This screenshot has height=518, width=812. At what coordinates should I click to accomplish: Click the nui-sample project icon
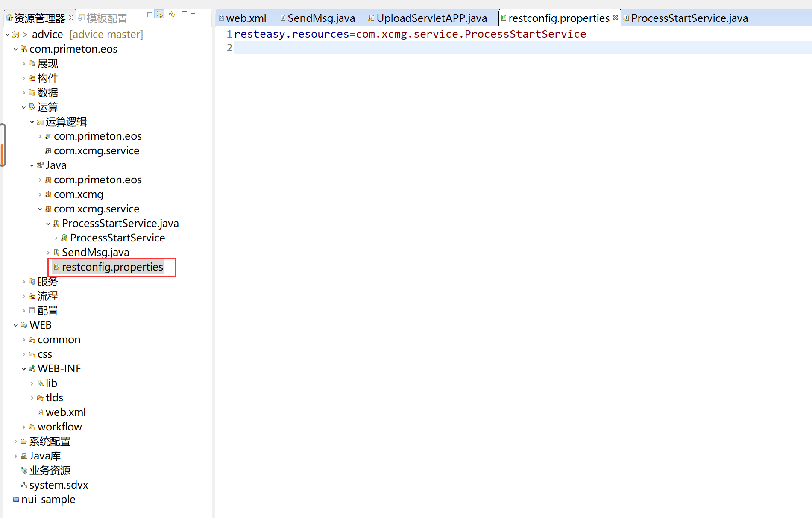[16, 500]
